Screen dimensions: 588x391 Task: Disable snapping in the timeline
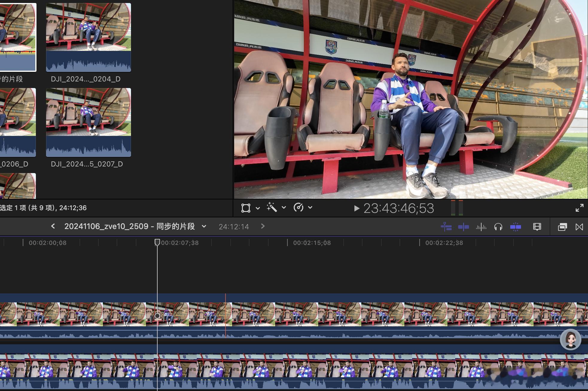coord(515,227)
